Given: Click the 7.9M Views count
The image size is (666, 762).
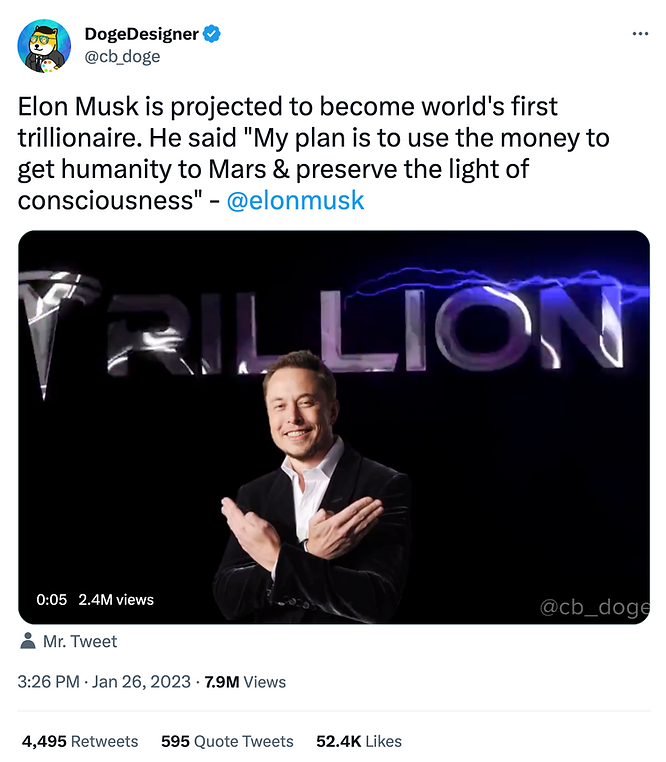Looking at the screenshot, I should tap(245, 682).
